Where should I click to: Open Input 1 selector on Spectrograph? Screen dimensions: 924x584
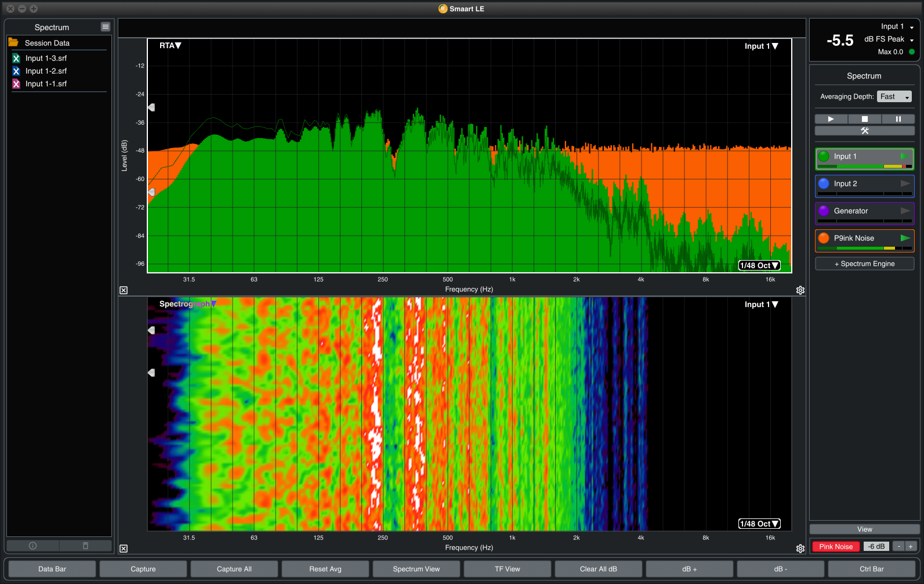pyautogui.click(x=761, y=304)
